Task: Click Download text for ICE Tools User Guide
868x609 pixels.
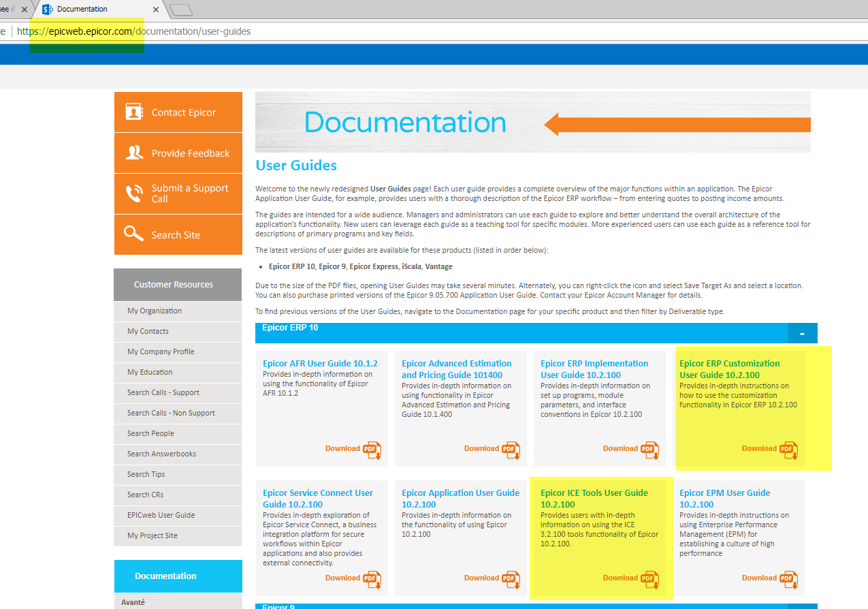Action: tap(620, 578)
